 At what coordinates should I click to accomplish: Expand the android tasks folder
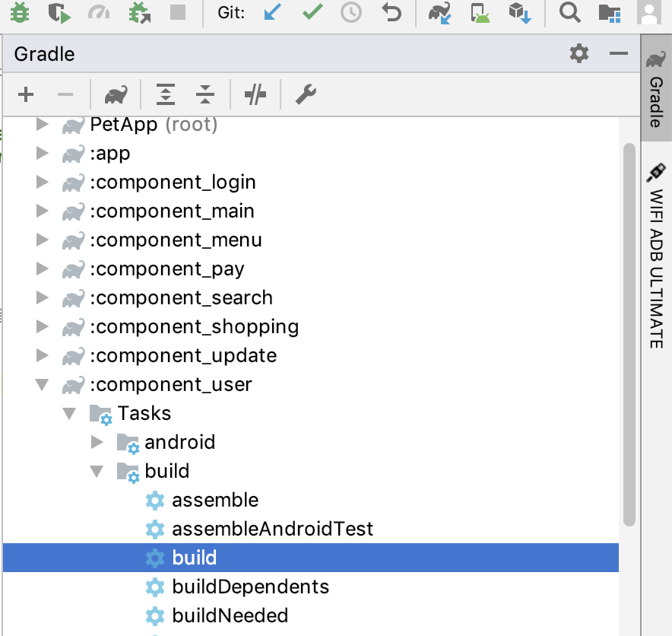(x=97, y=442)
